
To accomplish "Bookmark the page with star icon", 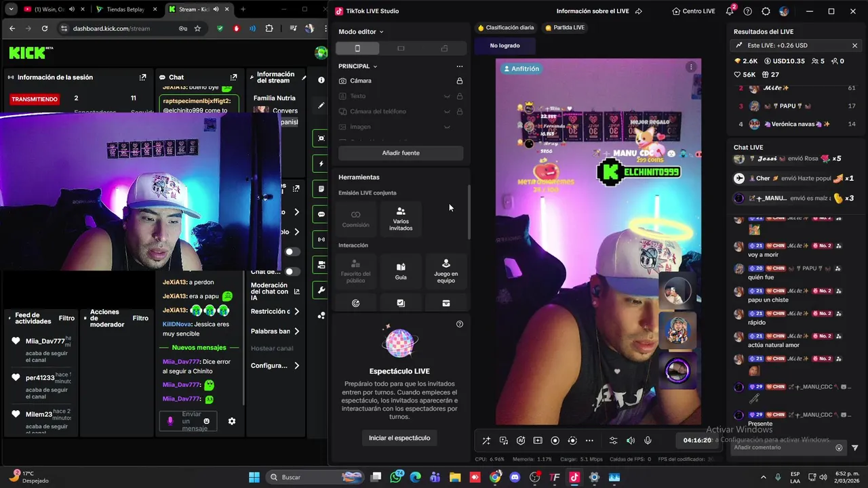I will pos(197,28).
